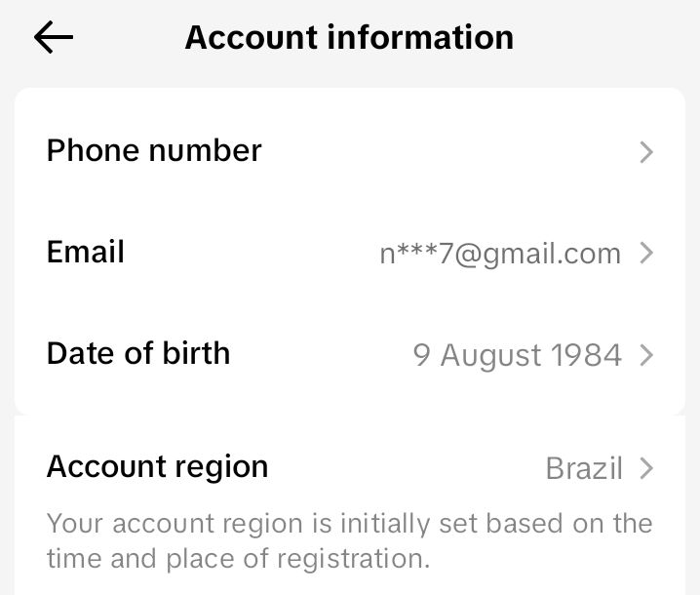Viewport: 700px width, 595px height.
Task: Tap the gmail.com part of the email
Action: point(552,255)
